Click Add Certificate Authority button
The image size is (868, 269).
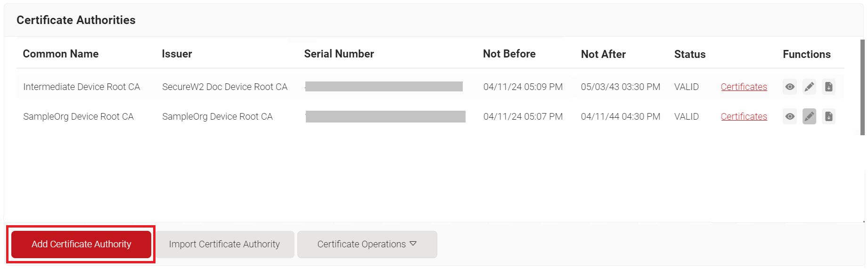(81, 244)
